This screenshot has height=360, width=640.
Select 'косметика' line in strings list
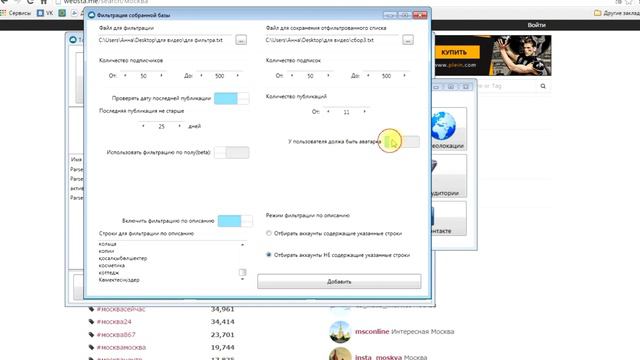point(112,265)
